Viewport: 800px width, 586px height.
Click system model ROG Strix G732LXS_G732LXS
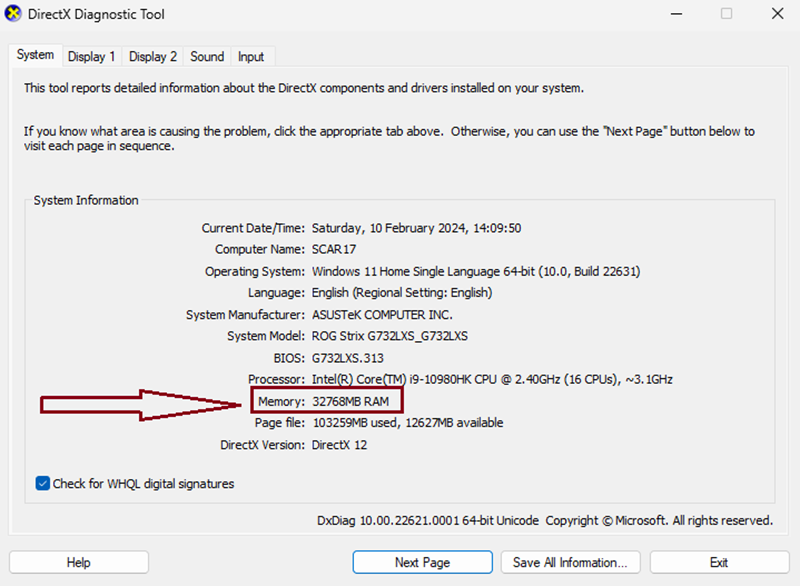(390, 336)
